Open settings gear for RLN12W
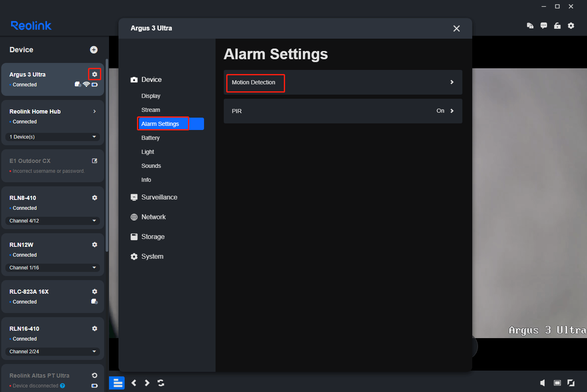Screen dimensions: 587x392 click(95, 245)
